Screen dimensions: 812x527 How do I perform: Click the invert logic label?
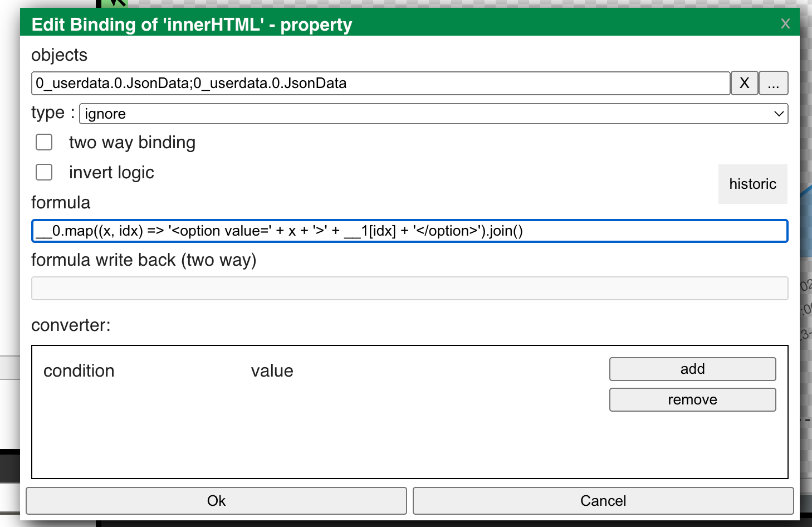111,173
